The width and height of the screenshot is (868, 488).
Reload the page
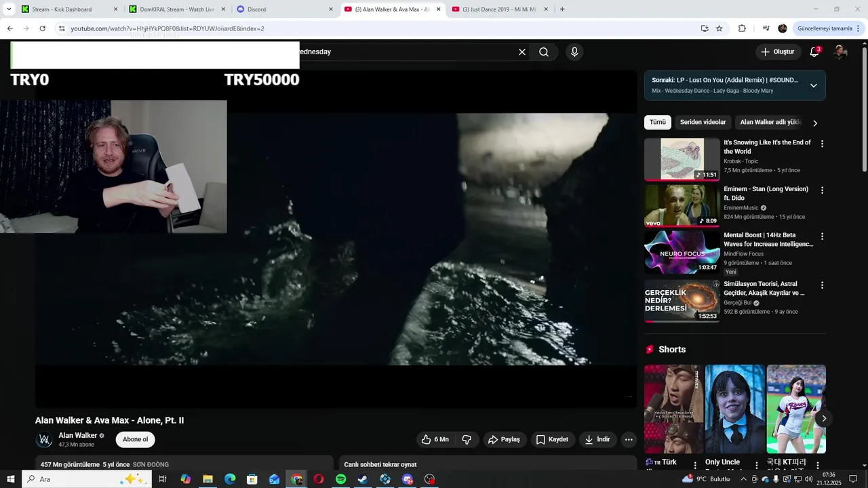click(42, 28)
